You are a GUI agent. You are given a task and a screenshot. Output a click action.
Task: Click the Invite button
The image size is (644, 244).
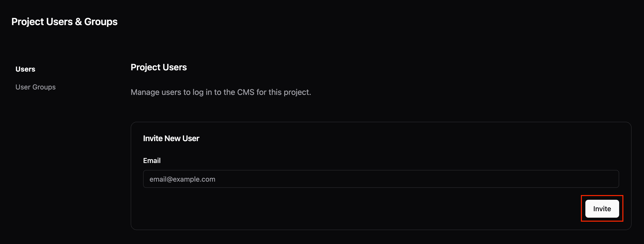602,208
